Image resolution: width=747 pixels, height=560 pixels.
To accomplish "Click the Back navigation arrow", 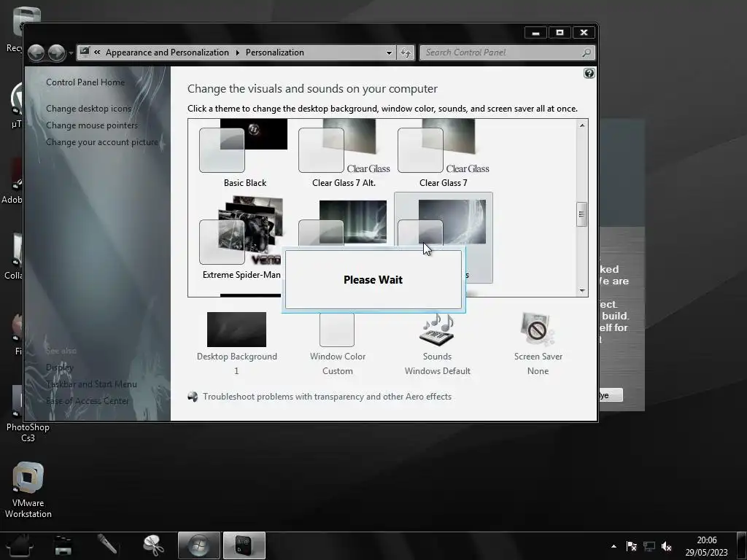I will (x=36, y=52).
